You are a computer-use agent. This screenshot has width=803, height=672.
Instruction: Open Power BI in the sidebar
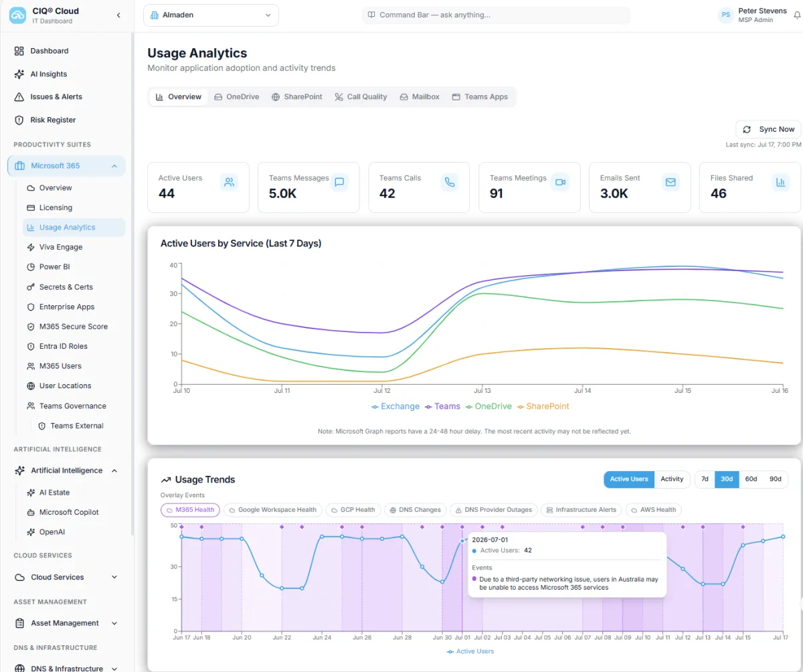[x=74, y=266]
